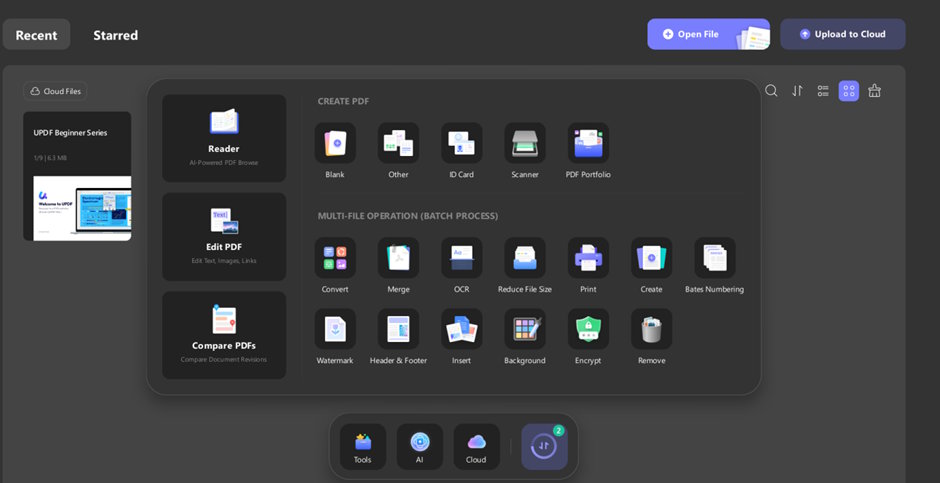940x483 pixels.
Task: Open the UPDF Beginner Series file thumbnail
Action: pyautogui.click(x=77, y=176)
